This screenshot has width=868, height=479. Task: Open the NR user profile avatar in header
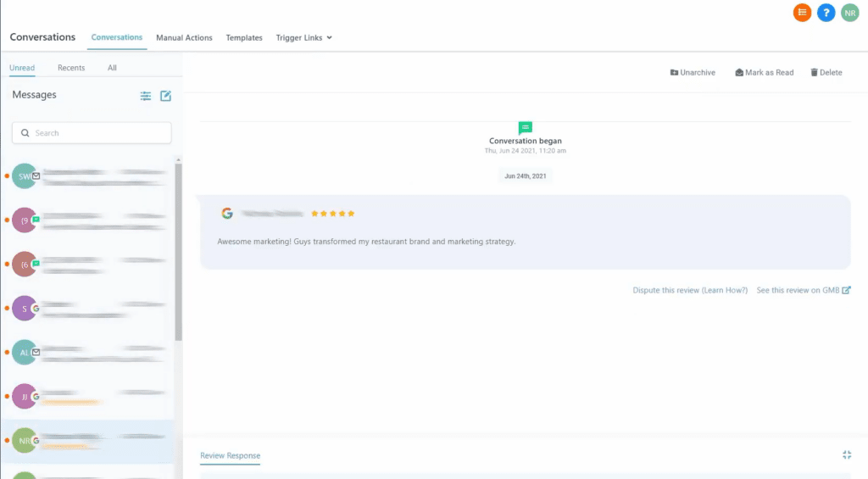point(849,13)
